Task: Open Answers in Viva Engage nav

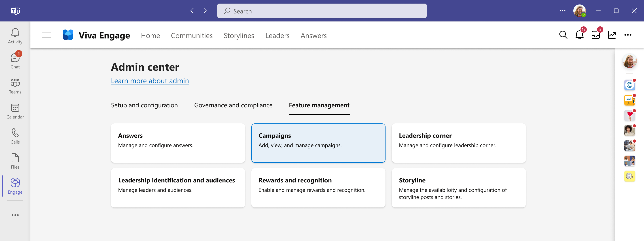Action: [314, 36]
